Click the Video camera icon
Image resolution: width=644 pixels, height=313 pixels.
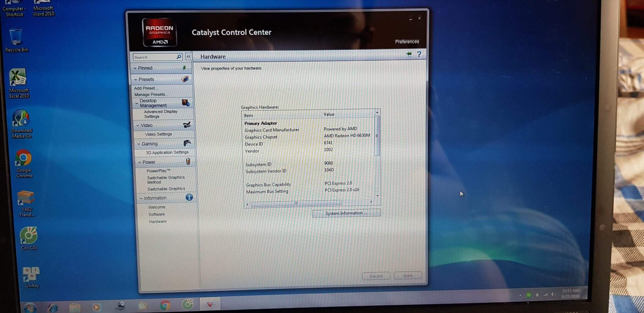pyautogui.click(x=187, y=125)
